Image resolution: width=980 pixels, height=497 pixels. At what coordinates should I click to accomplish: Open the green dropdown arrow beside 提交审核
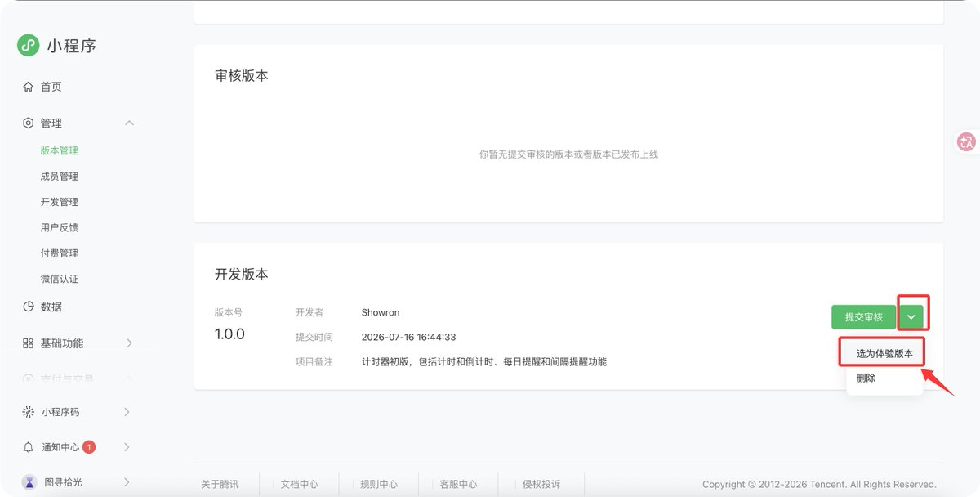tap(911, 317)
